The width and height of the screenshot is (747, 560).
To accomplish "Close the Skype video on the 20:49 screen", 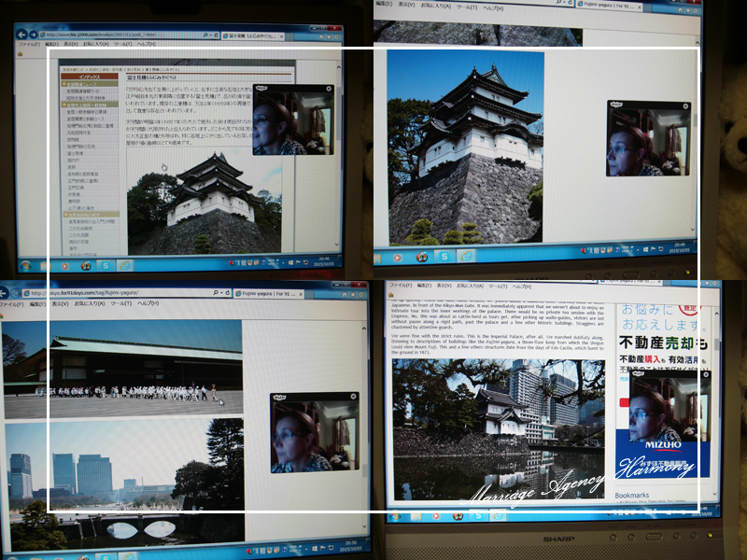I will point(685,106).
